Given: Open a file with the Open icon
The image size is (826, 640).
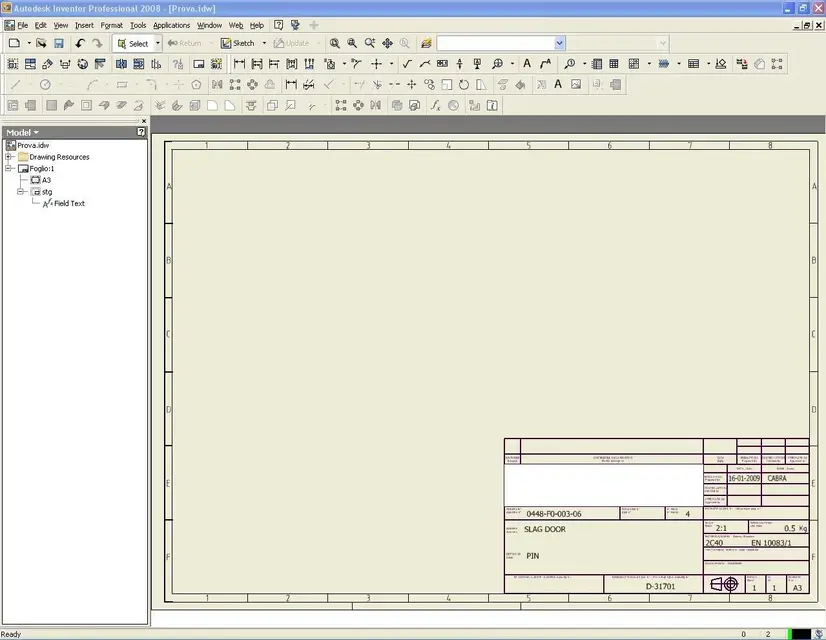Looking at the screenshot, I should (41, 43).
